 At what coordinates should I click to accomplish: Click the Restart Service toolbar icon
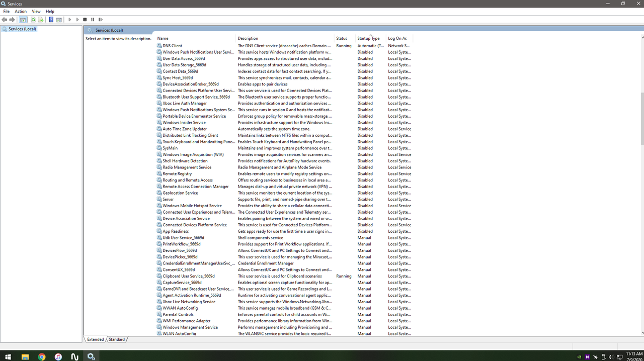pyautogui.click(x=100, y=20)
